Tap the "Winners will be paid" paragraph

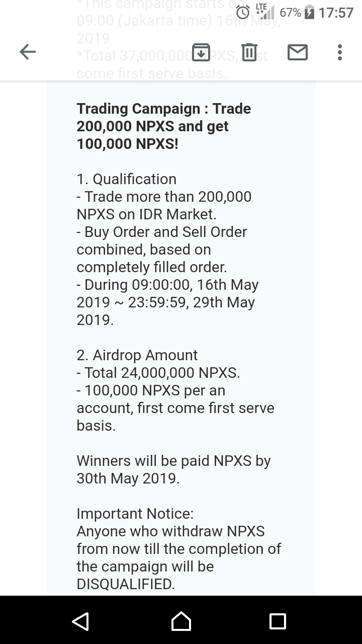click(173, 469)
